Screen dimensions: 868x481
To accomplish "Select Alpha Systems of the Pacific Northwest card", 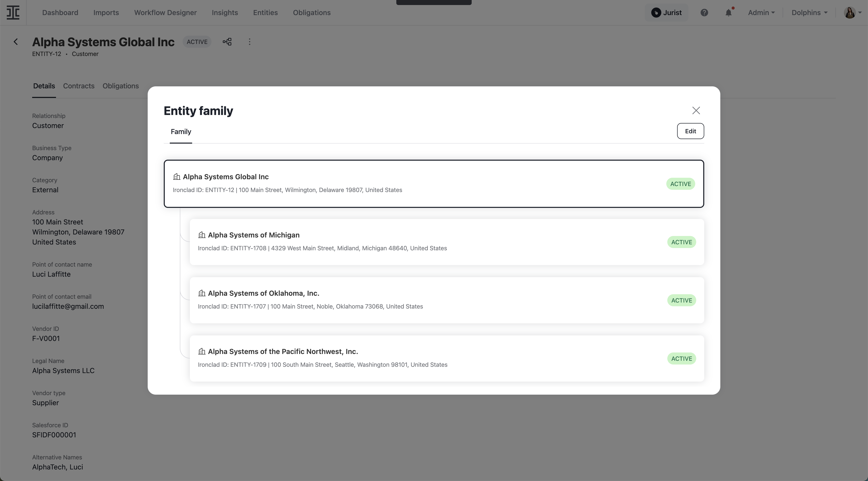I will pyautogui.click(x=447, y=358).
